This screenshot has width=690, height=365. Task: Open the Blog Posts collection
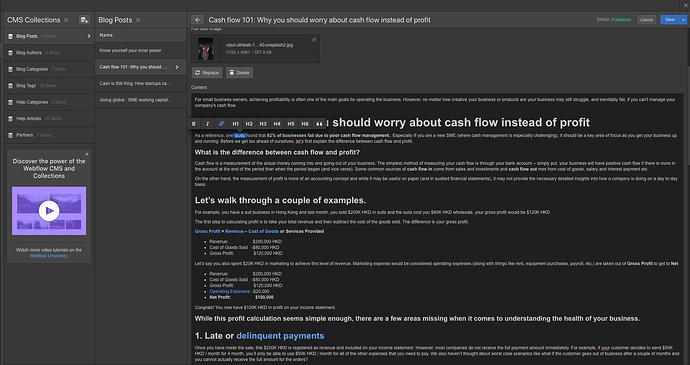49,36
